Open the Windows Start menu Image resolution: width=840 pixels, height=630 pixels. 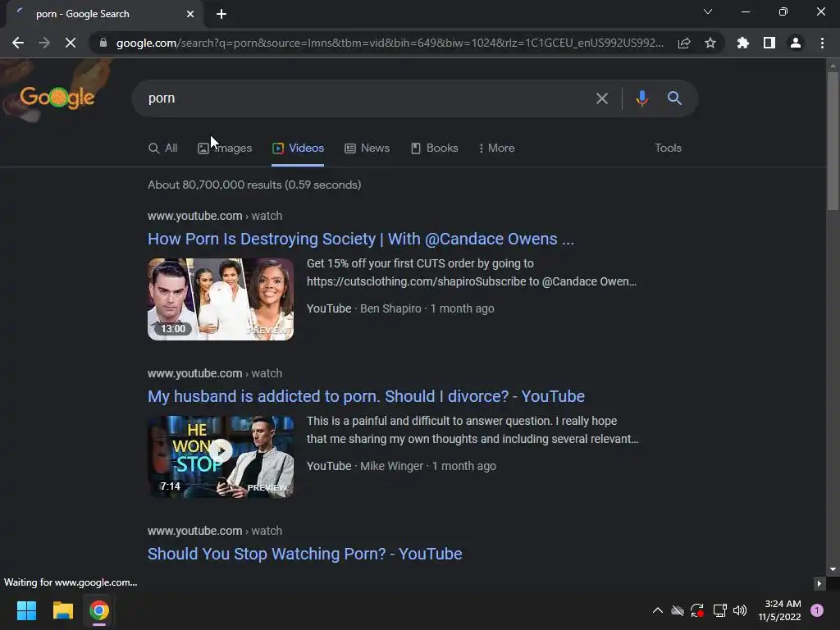pyautogui.click(x=26, y=610)
